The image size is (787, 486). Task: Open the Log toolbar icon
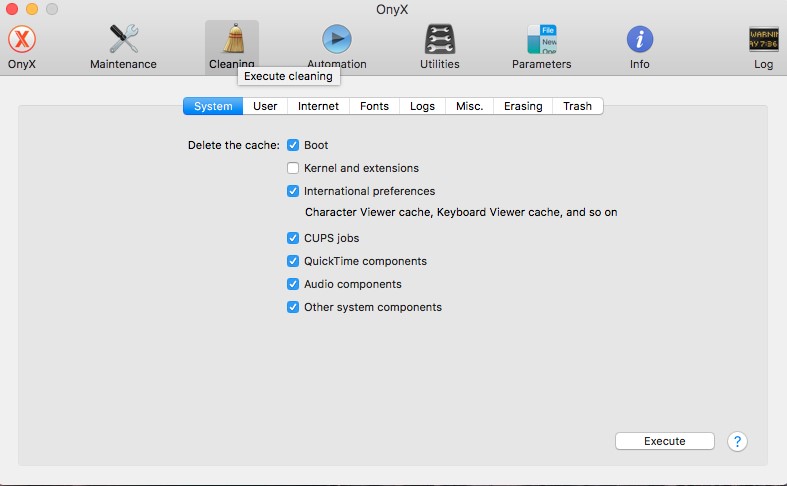(x=763, y=40)
